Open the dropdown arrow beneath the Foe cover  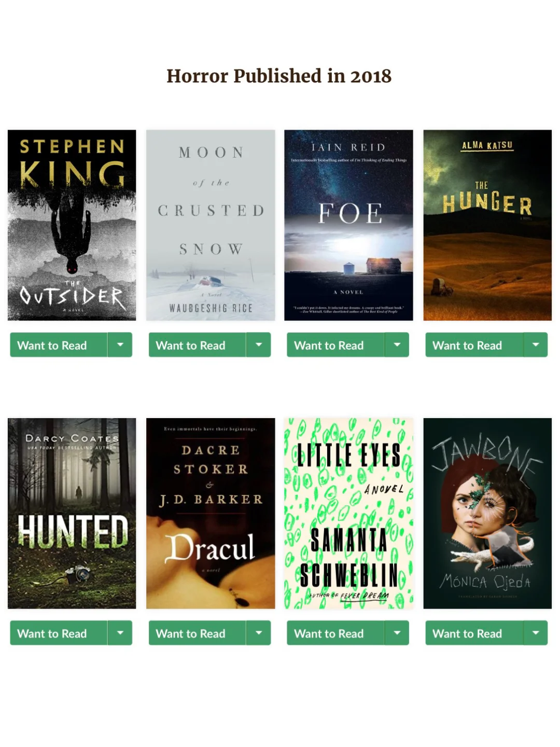coord(397,344)
